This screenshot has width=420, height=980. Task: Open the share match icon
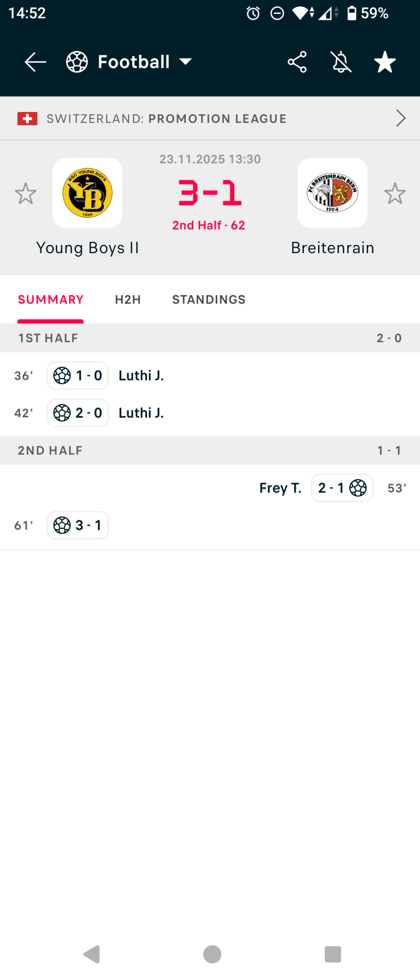tap(297, 62)
